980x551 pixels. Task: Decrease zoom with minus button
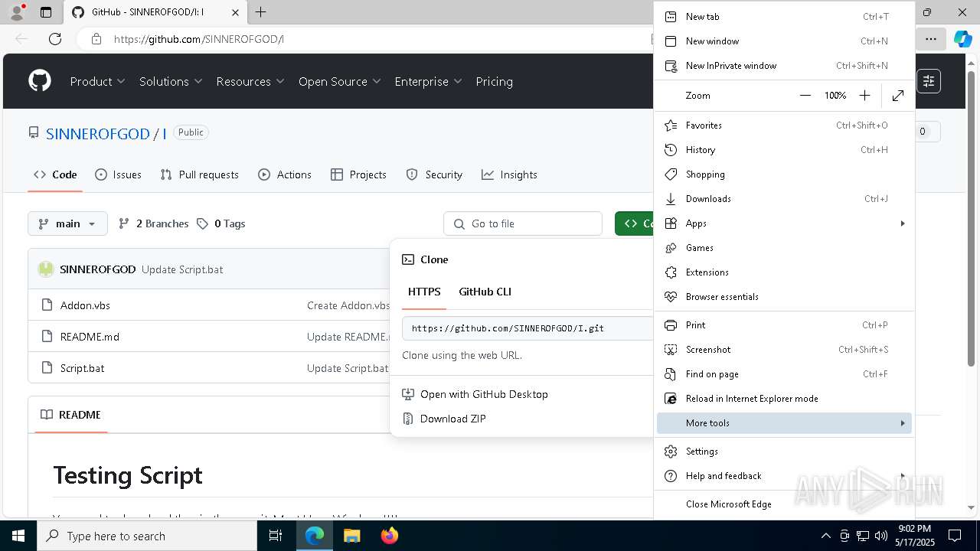click(x=805, y=96)
